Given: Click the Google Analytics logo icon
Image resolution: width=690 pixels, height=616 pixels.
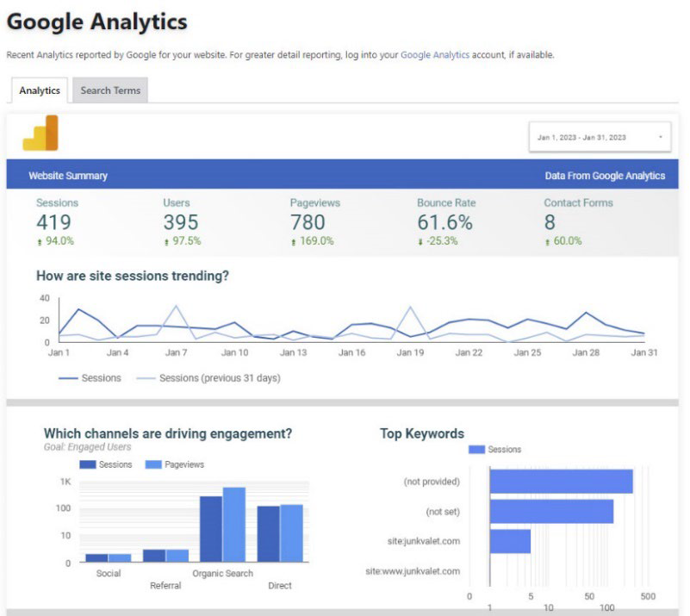Looking at the screenshot, I should (40, 133).
